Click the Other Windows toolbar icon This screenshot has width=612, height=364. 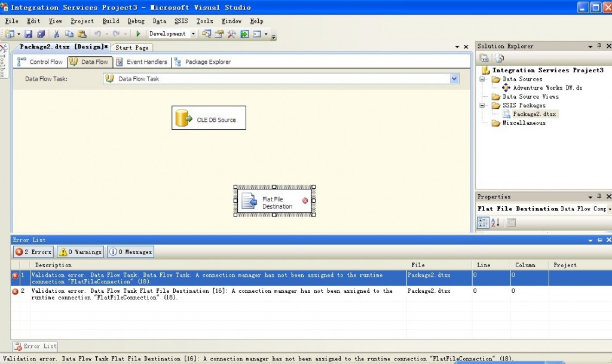pos(257,34)
